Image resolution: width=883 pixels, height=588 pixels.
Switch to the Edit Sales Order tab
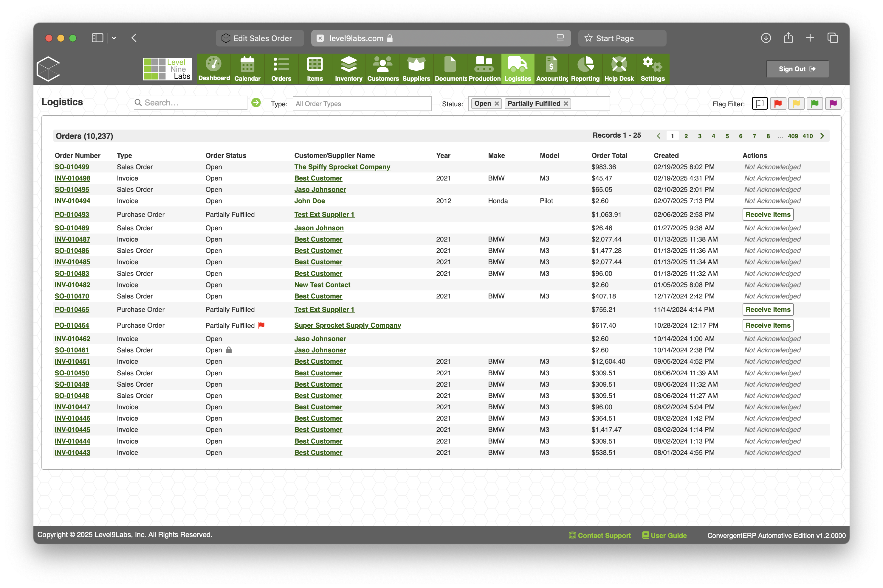point(260,38)
